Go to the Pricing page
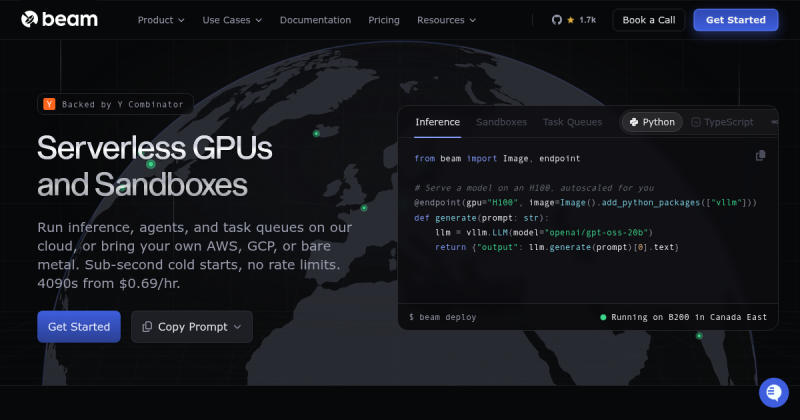Screen dimensions: 800x420 coord(384,20)
